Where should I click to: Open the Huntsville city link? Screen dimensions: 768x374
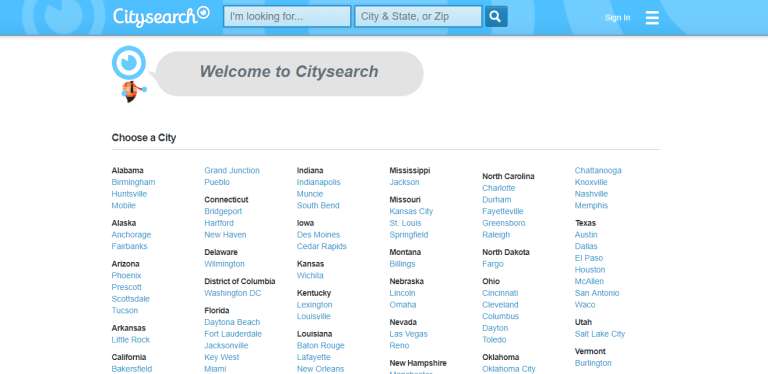[x=129, y=194]
